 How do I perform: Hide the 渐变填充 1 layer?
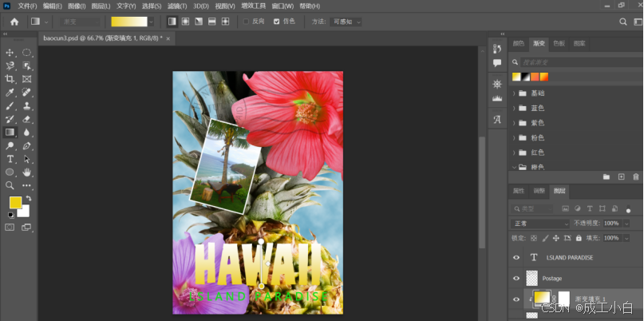pos(516,299)
